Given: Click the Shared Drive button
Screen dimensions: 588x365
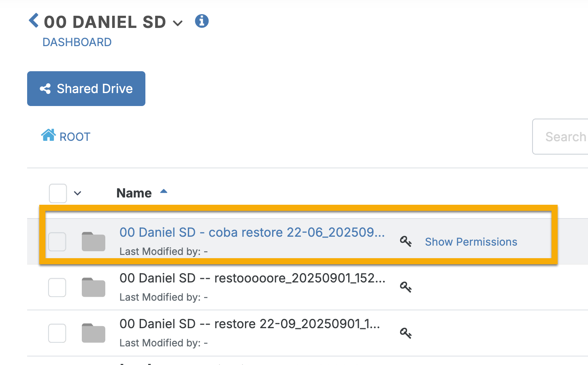Looking at the screenshot, I should [86, 89].
